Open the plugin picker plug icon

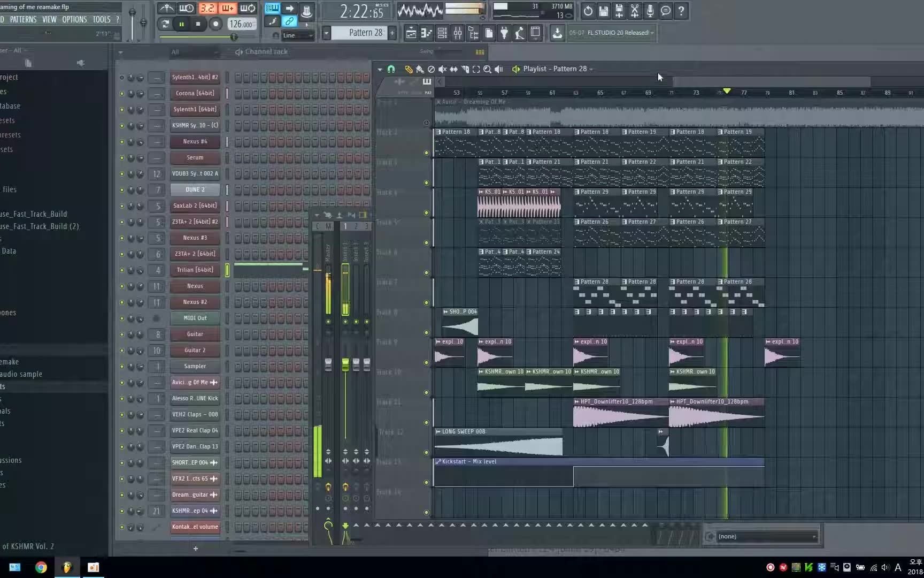pos(504,33)
